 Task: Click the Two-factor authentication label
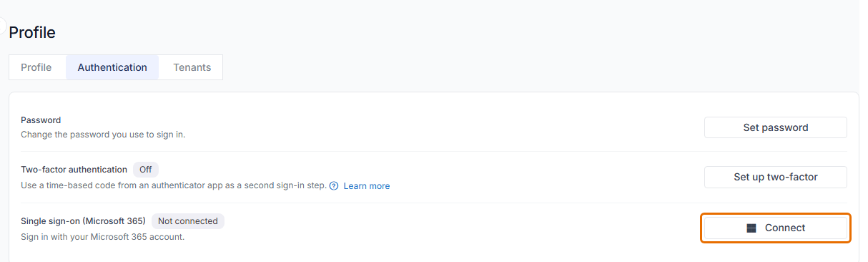pos(74,170)
